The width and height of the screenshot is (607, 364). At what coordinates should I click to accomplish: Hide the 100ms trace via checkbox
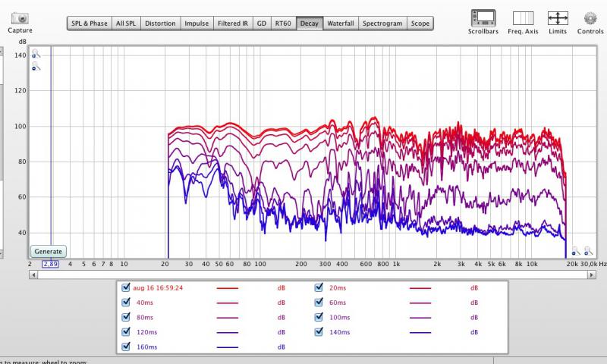[319, 317]
